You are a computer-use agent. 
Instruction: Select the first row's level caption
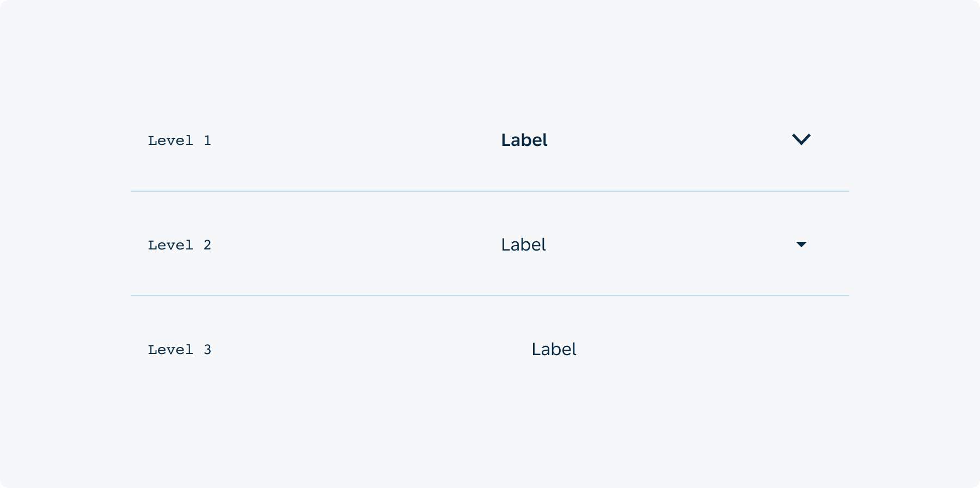tap(179, 141)
